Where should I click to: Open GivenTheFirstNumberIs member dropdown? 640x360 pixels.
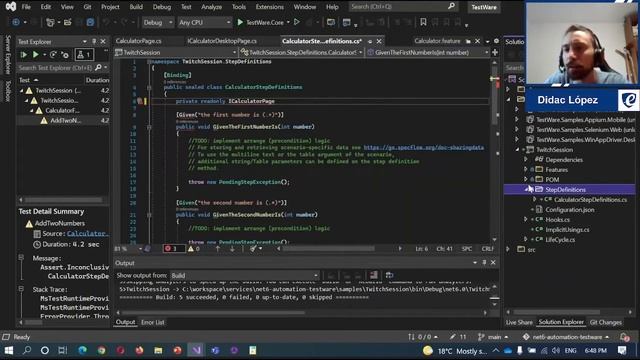tap(428, 52)
